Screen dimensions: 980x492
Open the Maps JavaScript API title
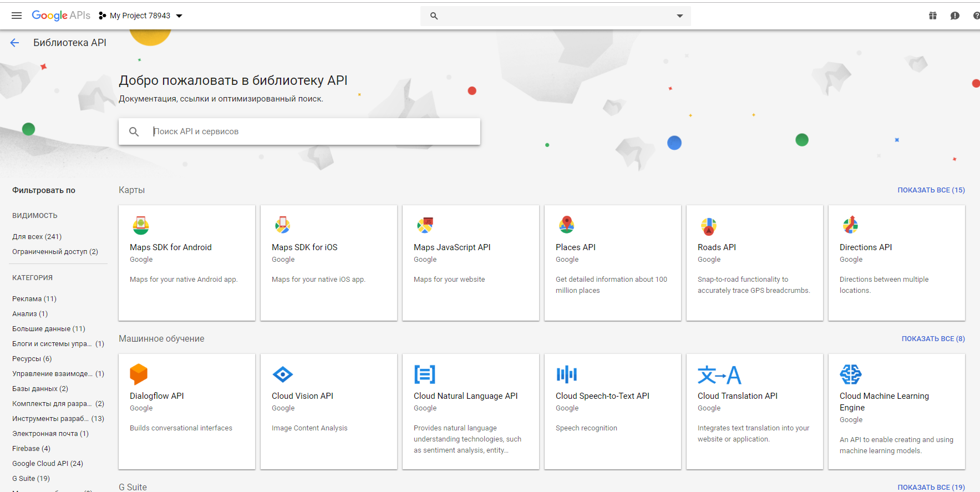452,247
